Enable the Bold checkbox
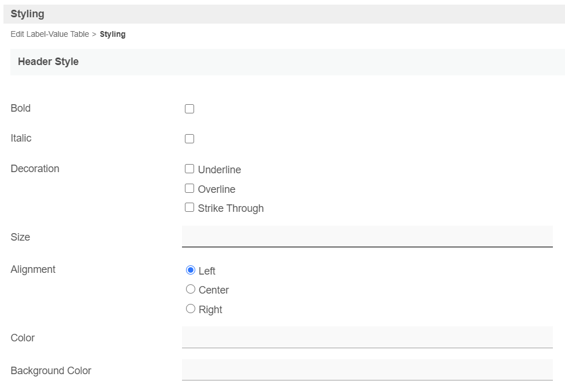This screenshot has height=392, width=565. tap(189, 109)
